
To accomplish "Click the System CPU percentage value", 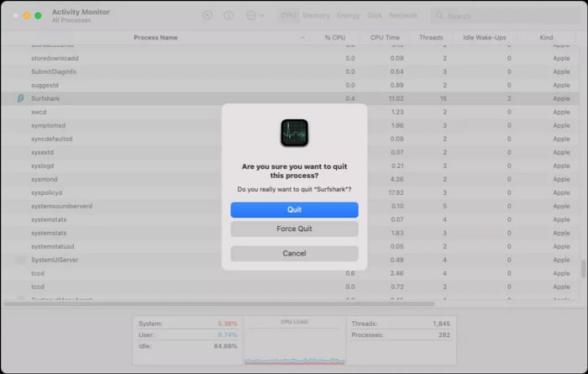I will point(228,324).
